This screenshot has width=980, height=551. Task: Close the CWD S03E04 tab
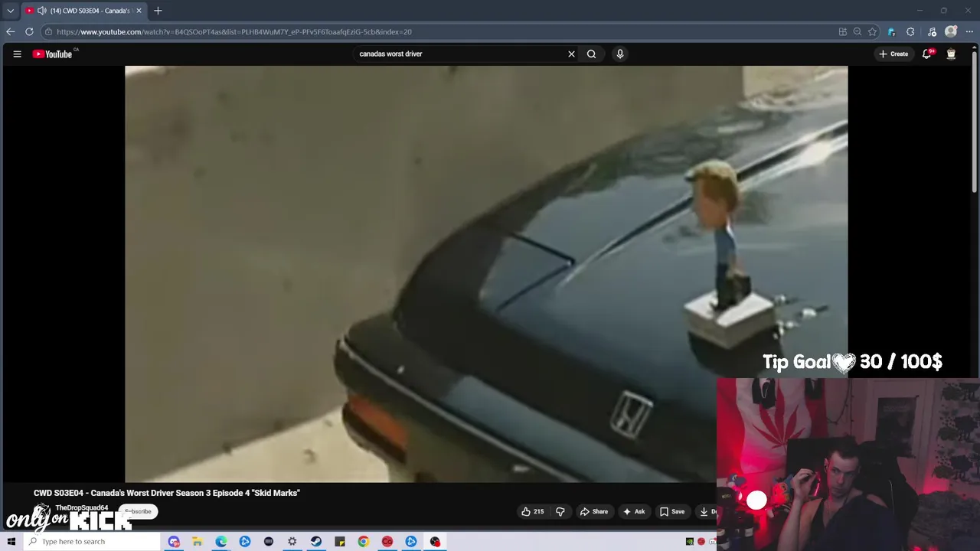pyautogui.click(x=139, y=11)
